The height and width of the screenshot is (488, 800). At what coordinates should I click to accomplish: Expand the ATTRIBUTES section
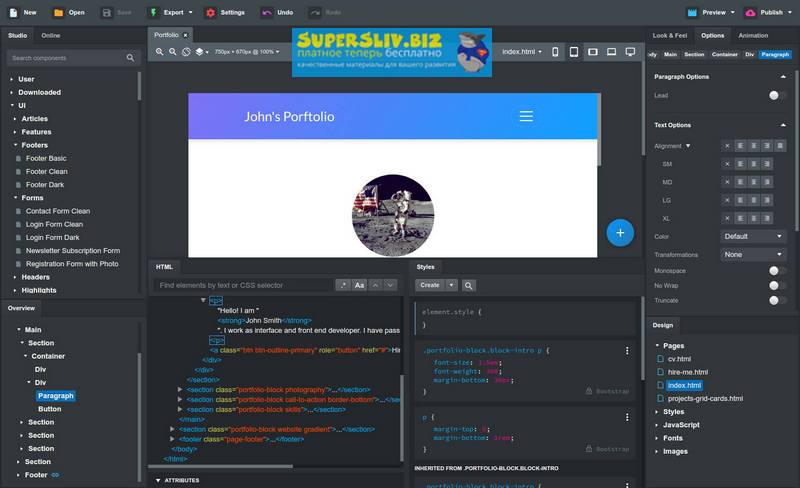point(158,480)
